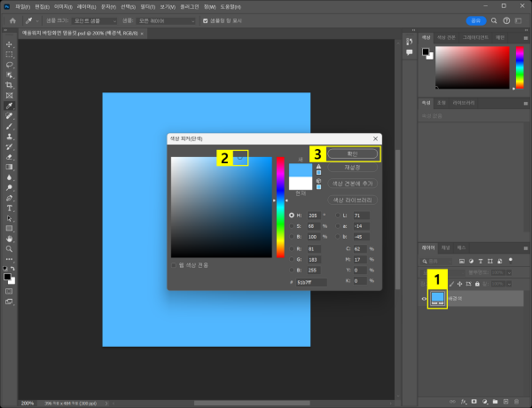Select the S saturation radio button
532x408 pixels.
pos(291,225)
